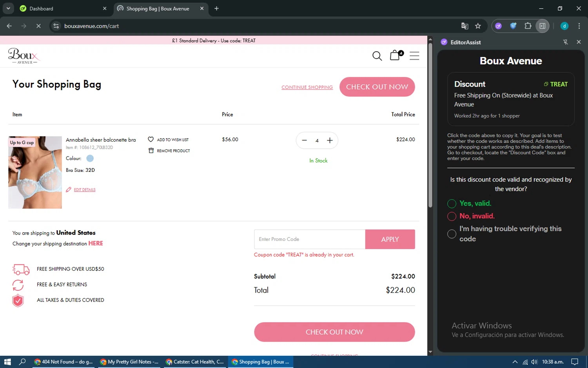This screenshot has height=368, width=588.
Task: Click the APPLY promo code button
Action: coord(390,239)
